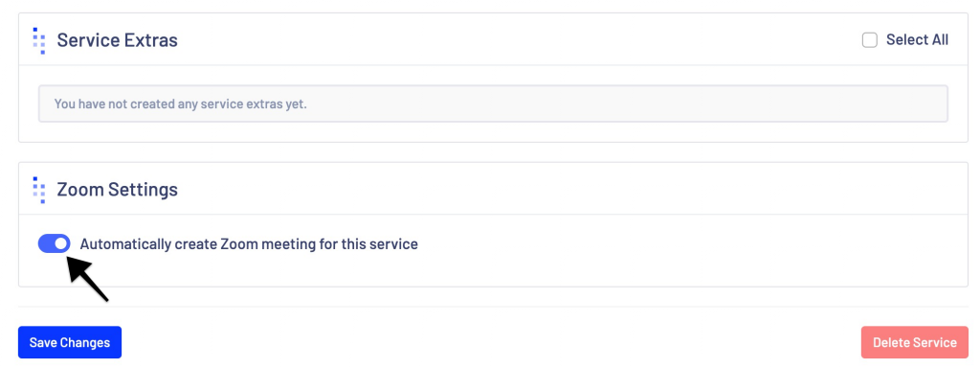Screen dimensions: 980x368
Task: Save Changes to the service
Action: pyautogui.click(x=70, y=342)
